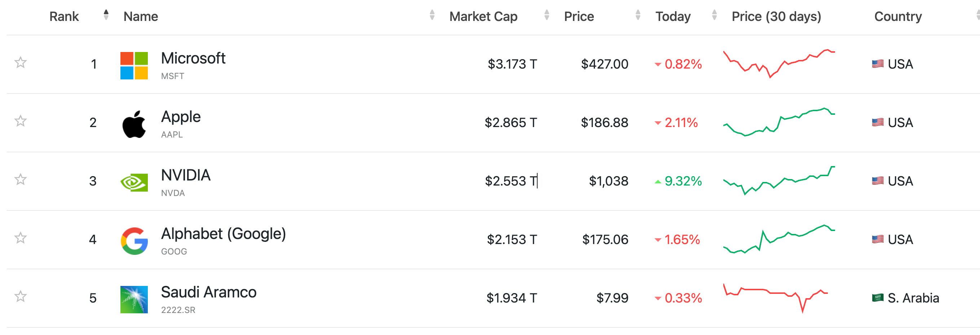The height and width of the screenshot is (335, 980).
Task: Open the NVIDIA company name link
Action: click(x=186, y=175)
